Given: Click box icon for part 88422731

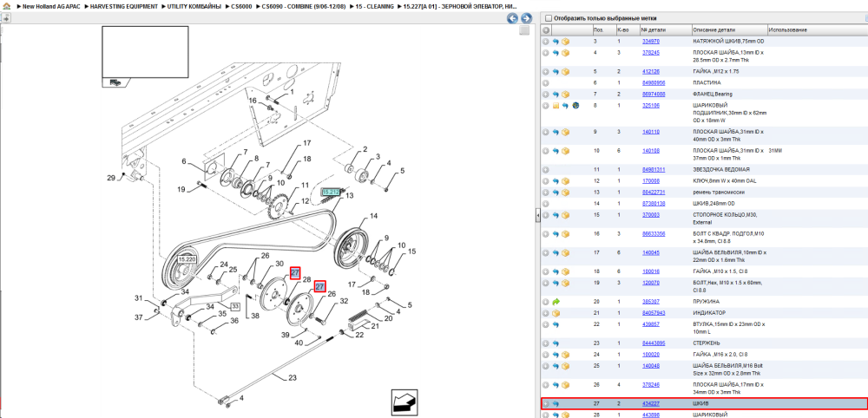Looking at the screenshot, I should 566,193.
